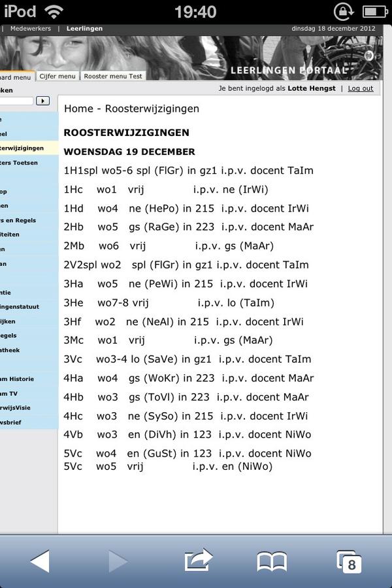Click the 5Vc wo5 vrij row

(168, 466)
